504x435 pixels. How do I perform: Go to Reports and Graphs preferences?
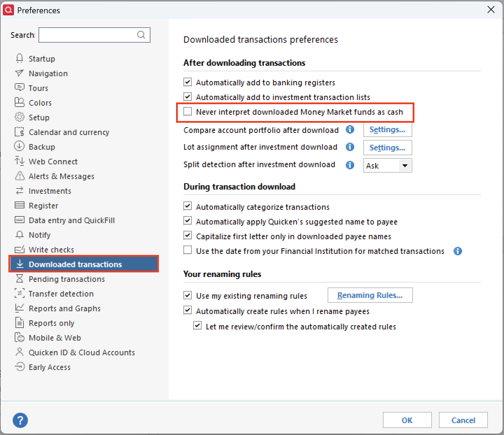pyautogui.click(x=65, y=308)
